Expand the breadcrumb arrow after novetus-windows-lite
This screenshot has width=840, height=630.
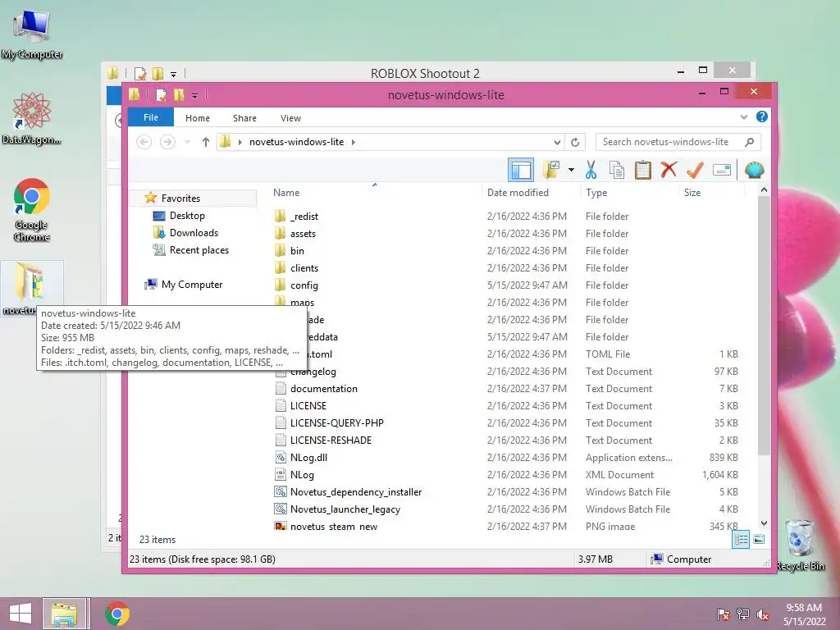point(353,142)
